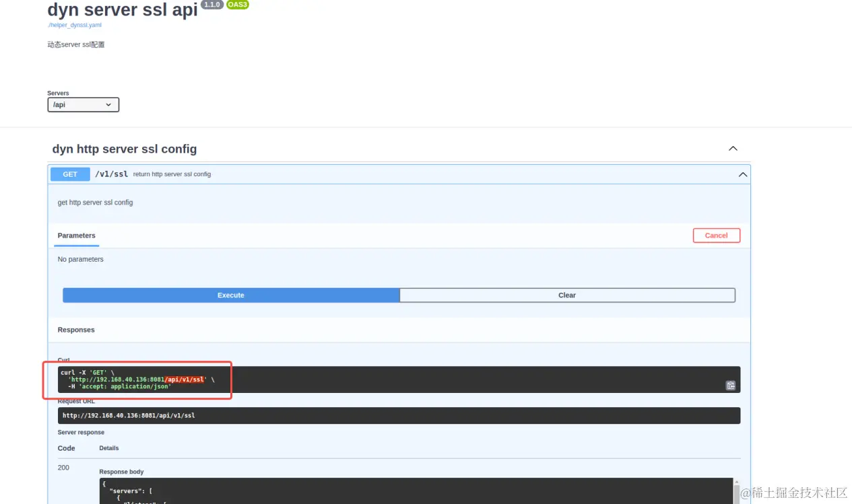Click the 200 response code
The width and height of the screenshot is (852, 504).
tap(63, 468)
